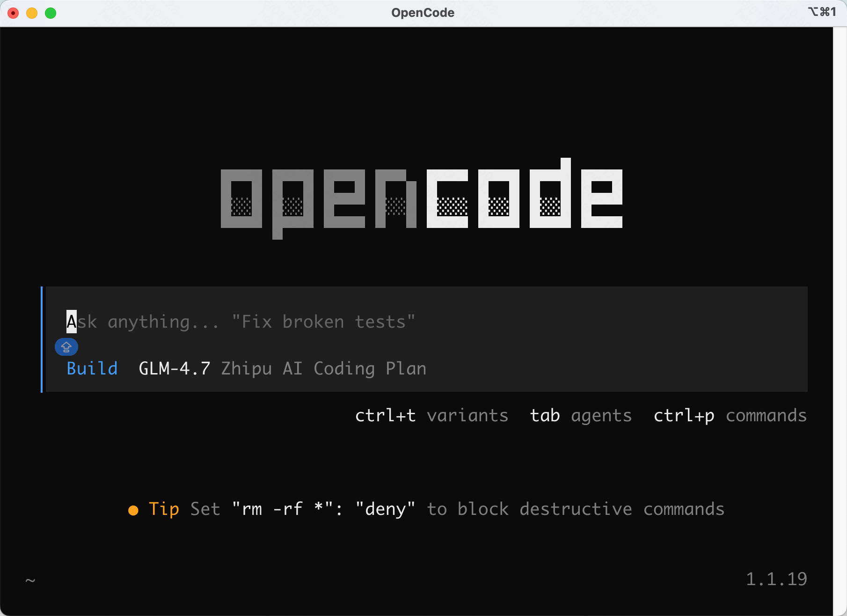Click the tip text about blocking destructive commands
The height and width of the screenshot is (616, 847).
pos(458,509)
